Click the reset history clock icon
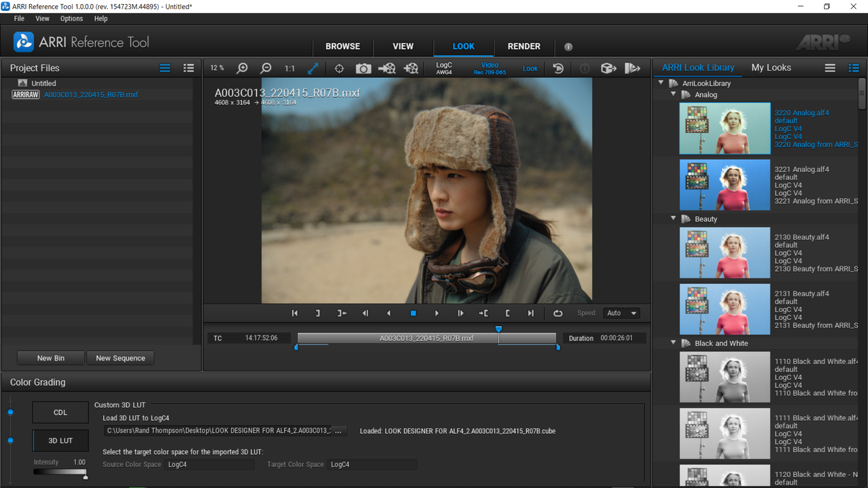The width and height of the screenshot is (868, 488). coord(558,68)
